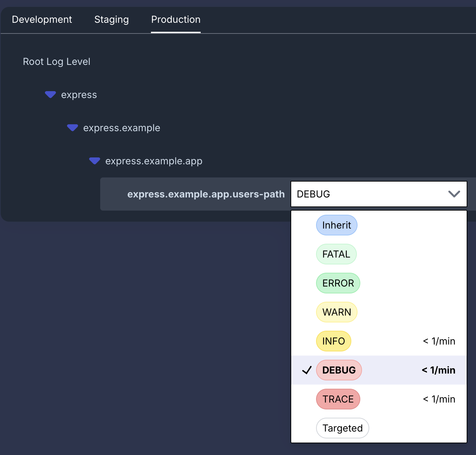Select the checked DEBUG option
The width and height of the screenshot is (476, 455).
(x=379, y=370)
